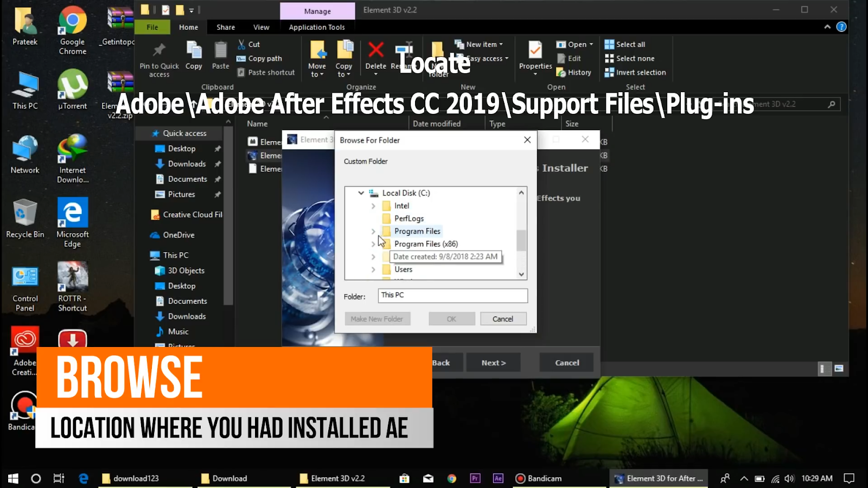Click the folder tree scrollbar thumb

pos(521,241)
